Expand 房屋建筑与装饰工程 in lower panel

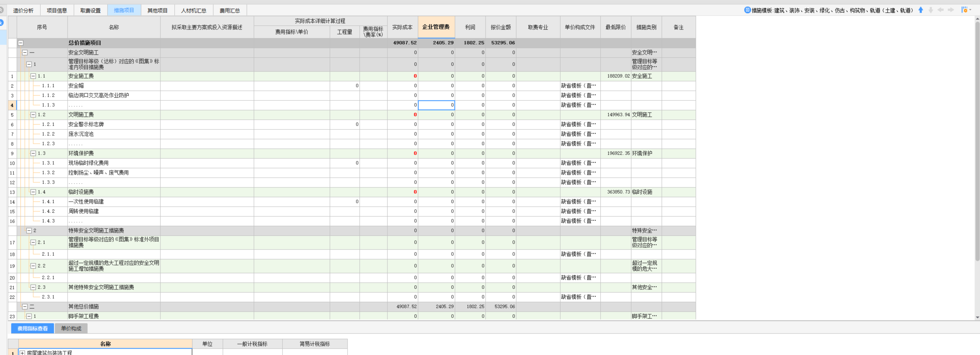tap(22, 353)
